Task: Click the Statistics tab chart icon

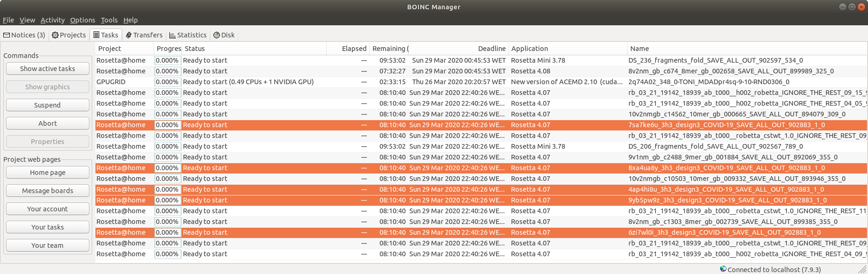Action: click(172, 35)
